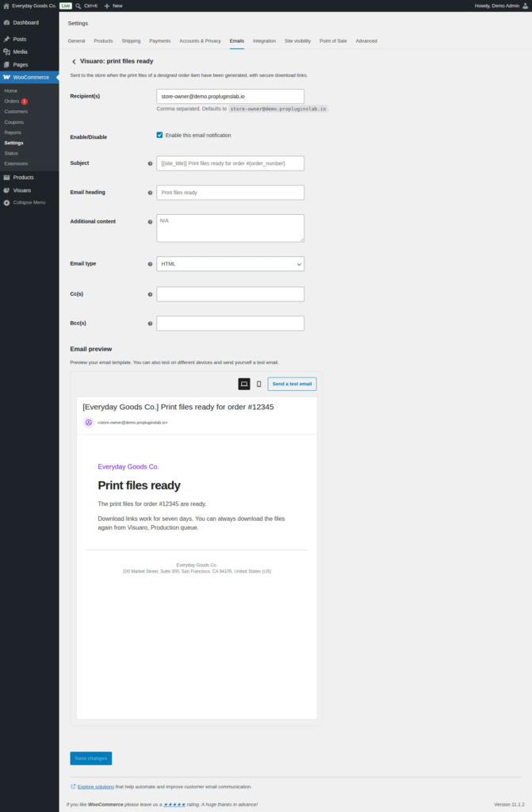
Task: Open Dashboard from the sidebar
Action: click(25, 23)
